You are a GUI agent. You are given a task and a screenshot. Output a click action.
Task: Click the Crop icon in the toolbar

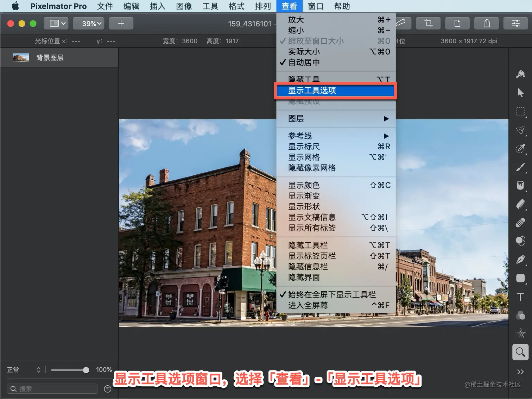428,23
